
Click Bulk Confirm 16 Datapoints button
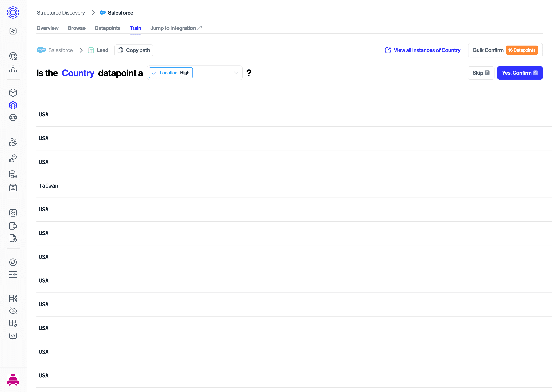click(505, 50)
